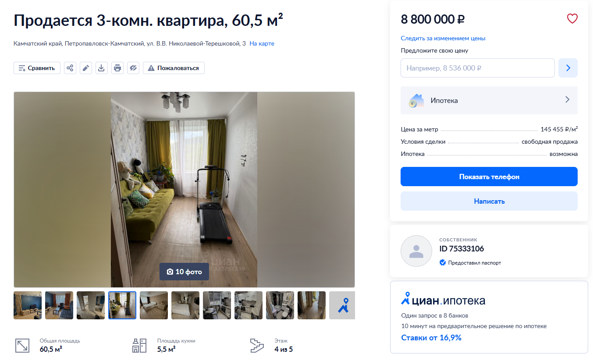Click the Написать button
Viewport: 593px width, 364px height.
tap(489, 201)
